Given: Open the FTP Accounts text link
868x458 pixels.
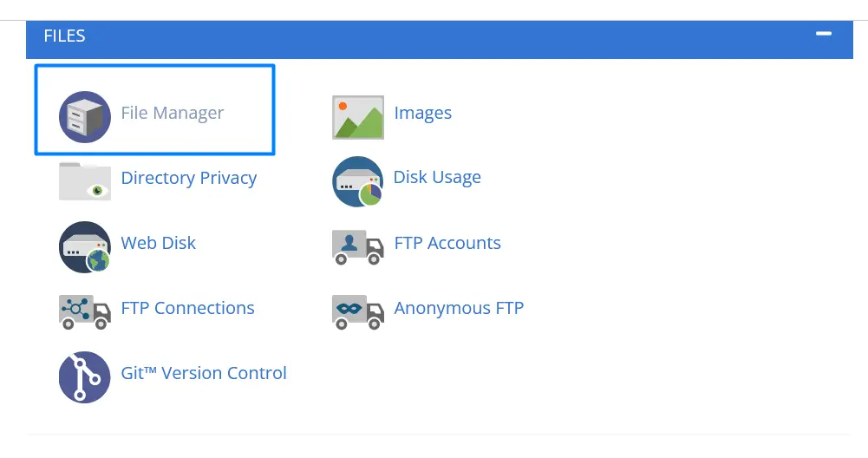Looking at the screenshot, I should coord(447,243).
